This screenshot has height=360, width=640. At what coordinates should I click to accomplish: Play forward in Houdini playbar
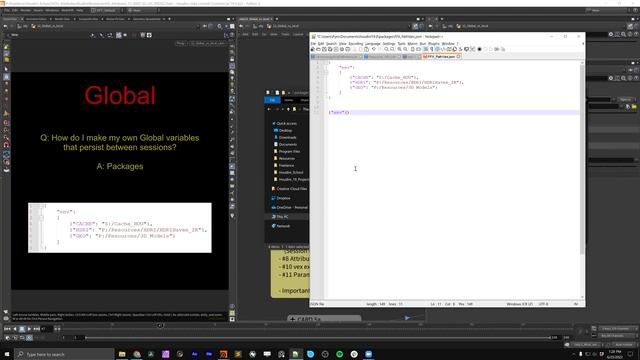pyautogui.click(x=29, y=329)
